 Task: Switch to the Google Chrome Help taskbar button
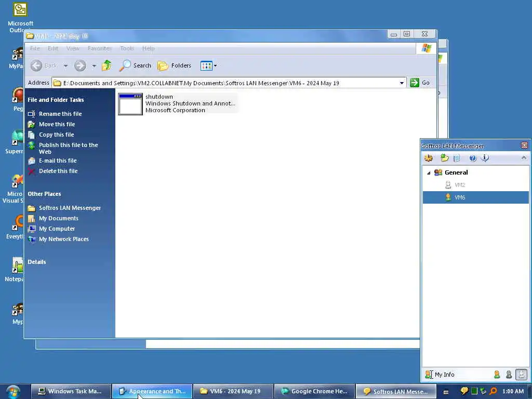click(x=314, y=392)
